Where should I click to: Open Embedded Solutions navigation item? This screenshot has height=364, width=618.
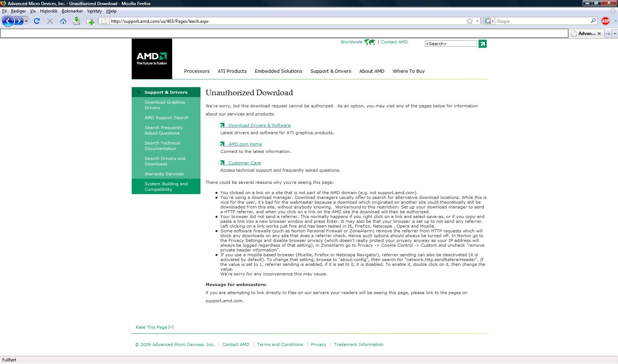coord(278,71)
